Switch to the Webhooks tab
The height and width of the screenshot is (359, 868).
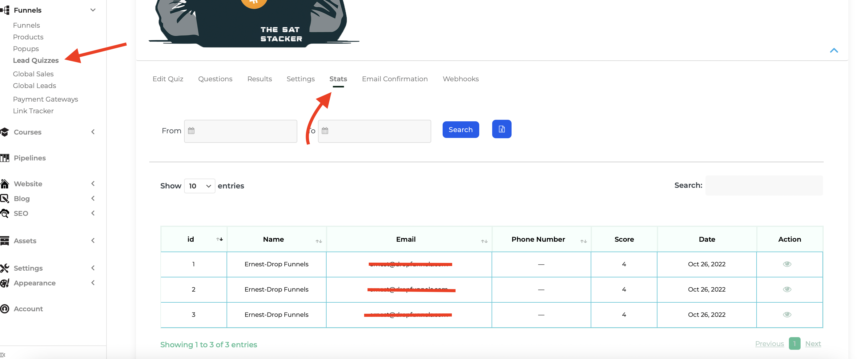pyautogui.click(x=460, y=79)
